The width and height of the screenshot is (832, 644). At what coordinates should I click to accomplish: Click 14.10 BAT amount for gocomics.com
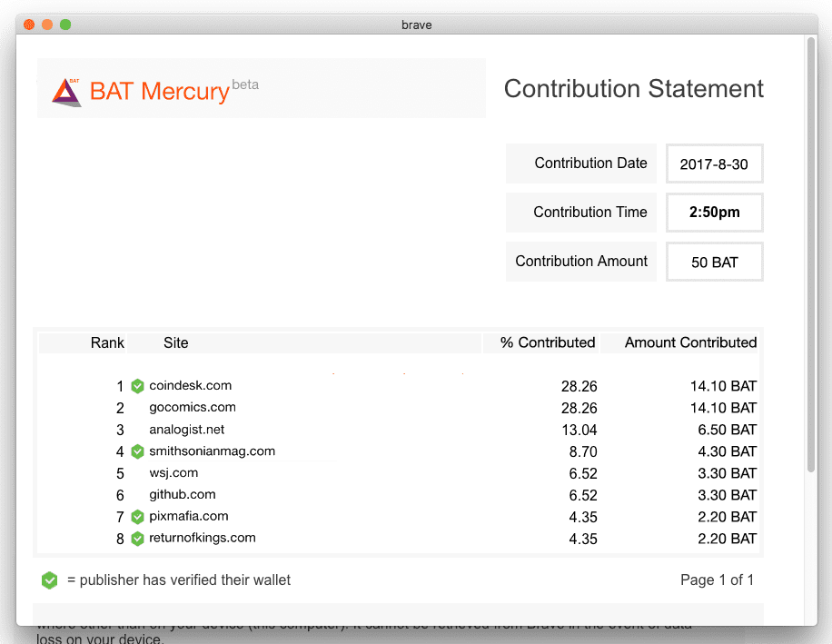[x=723, y=408]
